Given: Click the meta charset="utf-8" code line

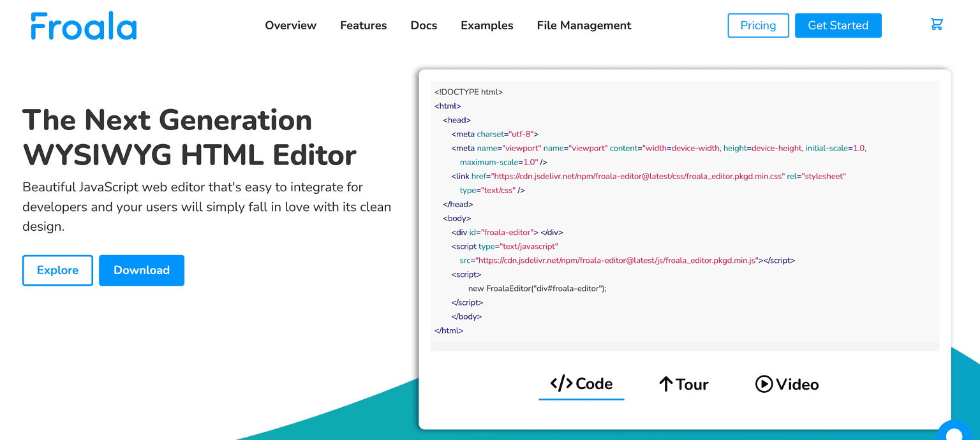Looking at the screenshot, I should (494, 134).
